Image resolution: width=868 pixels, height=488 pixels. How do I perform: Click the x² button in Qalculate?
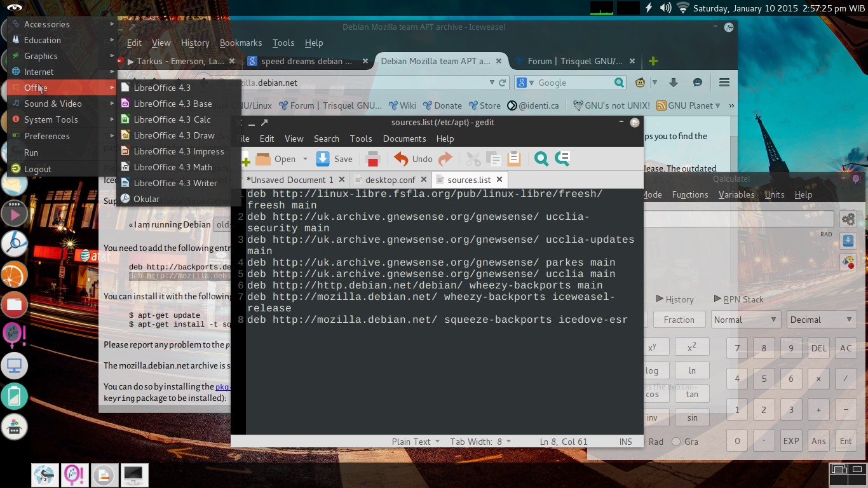point(692,347)
